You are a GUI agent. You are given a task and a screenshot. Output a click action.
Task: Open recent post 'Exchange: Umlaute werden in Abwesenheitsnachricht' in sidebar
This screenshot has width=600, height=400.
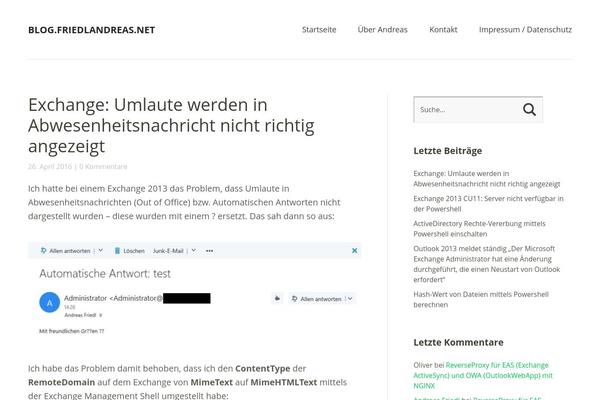[486, 179]
